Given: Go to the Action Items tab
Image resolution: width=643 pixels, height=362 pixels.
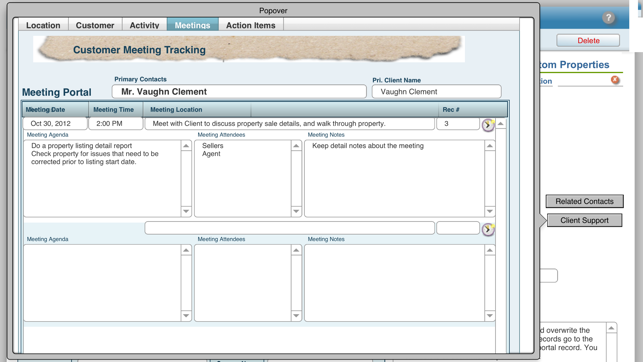Looking at the screenshot, I should pos(251,25).
